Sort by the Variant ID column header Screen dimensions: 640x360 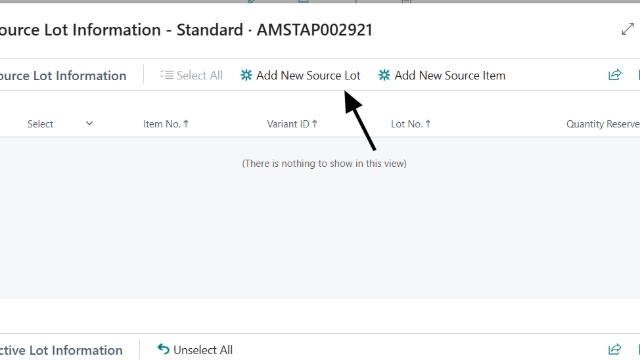[292, 124]
